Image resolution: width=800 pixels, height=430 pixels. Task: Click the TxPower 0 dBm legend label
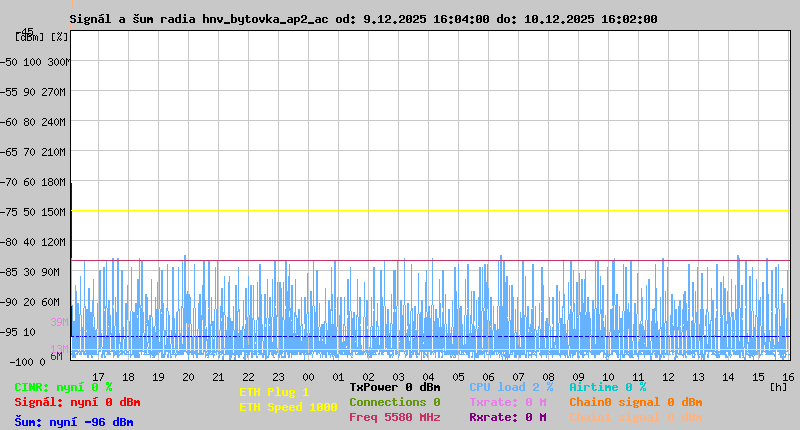(x=394, y=387)
